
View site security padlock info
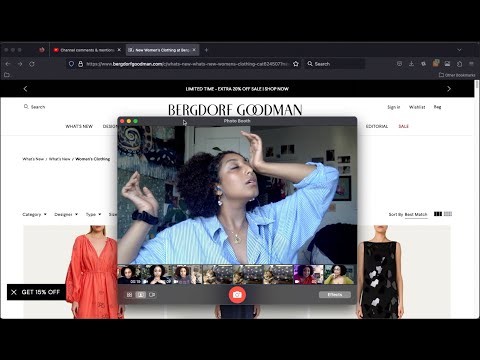point(80,64)
